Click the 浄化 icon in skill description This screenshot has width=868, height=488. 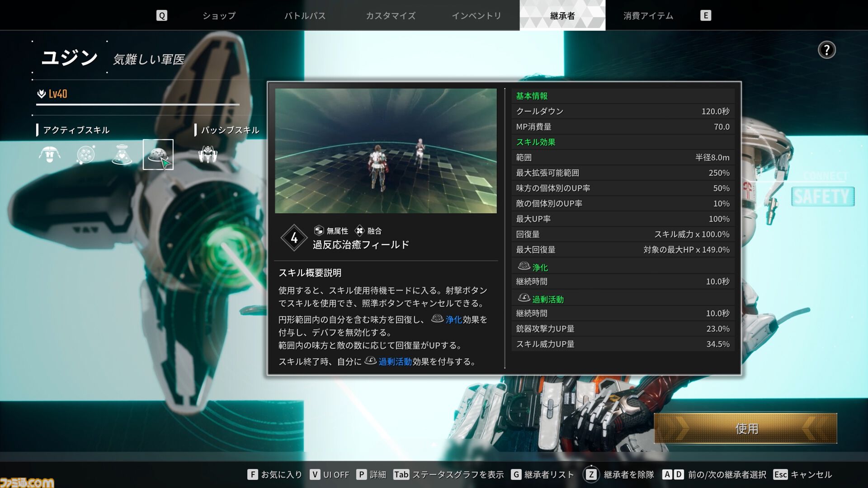coord(437,319)
